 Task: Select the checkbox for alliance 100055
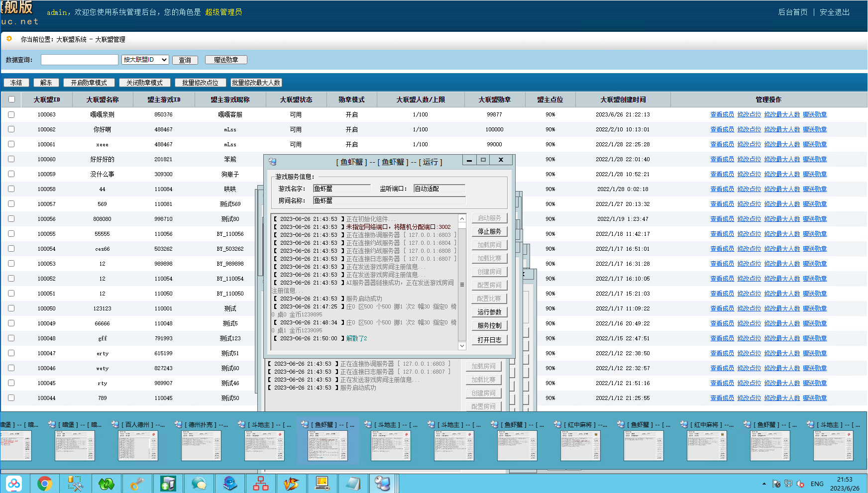click(x=11, y=234)
